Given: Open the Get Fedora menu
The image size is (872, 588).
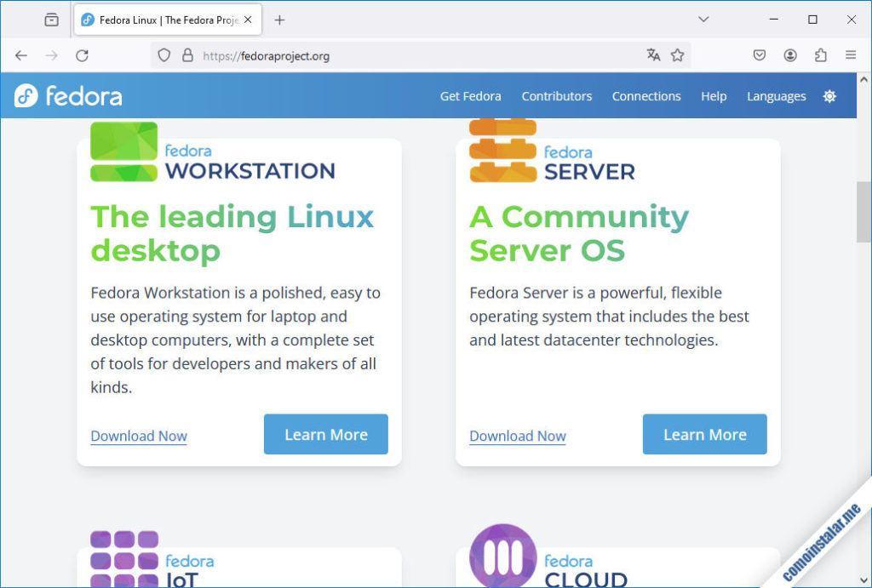Looking at the screenshot, I should [x=470, y=96].
